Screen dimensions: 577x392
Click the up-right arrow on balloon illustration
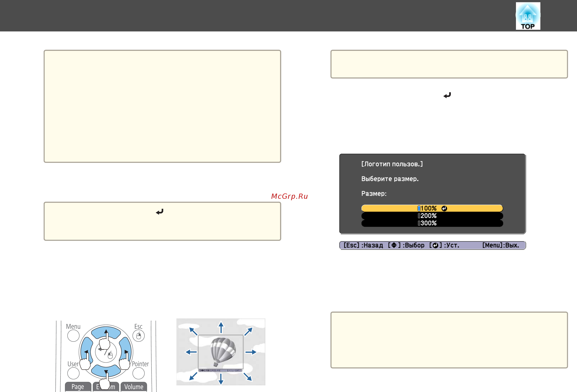click(248, 332)
